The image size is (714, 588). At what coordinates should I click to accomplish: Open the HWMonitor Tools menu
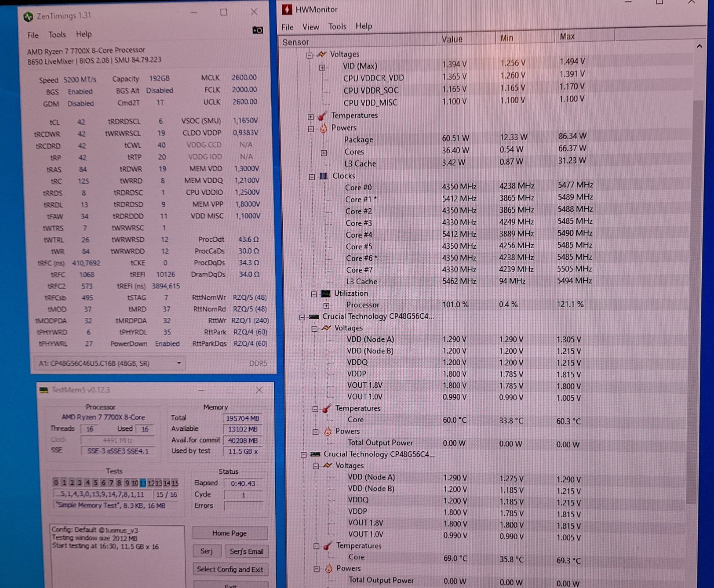[x=337, y=26]
